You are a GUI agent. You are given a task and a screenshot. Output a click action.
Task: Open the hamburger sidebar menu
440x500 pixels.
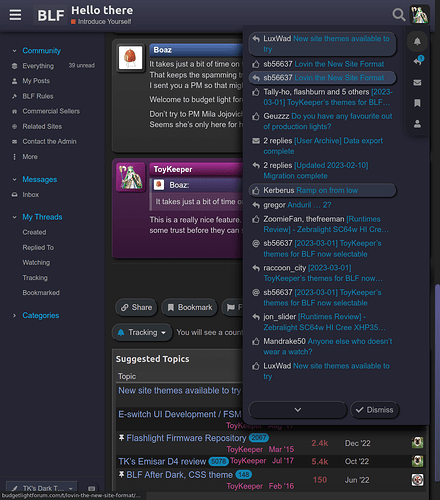(15, 15)
